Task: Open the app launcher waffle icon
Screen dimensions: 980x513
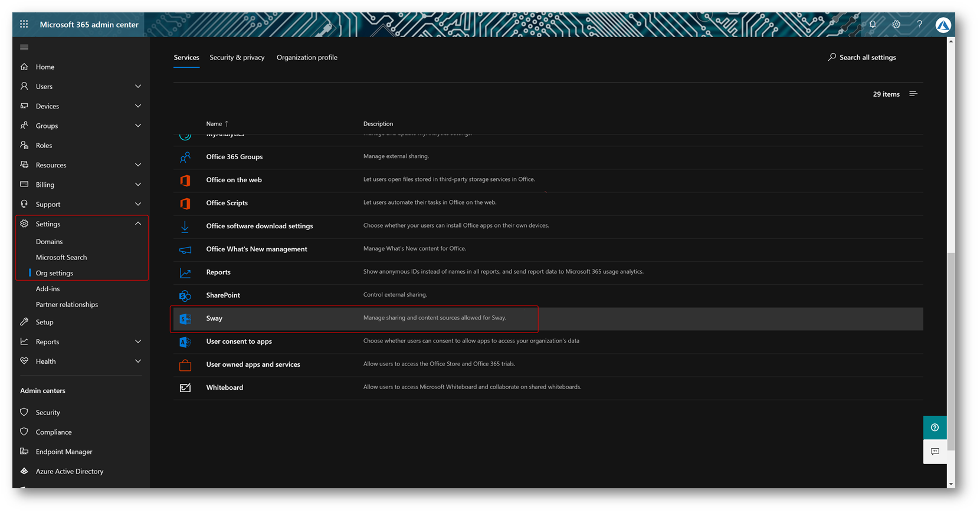Action: point(24,24)
